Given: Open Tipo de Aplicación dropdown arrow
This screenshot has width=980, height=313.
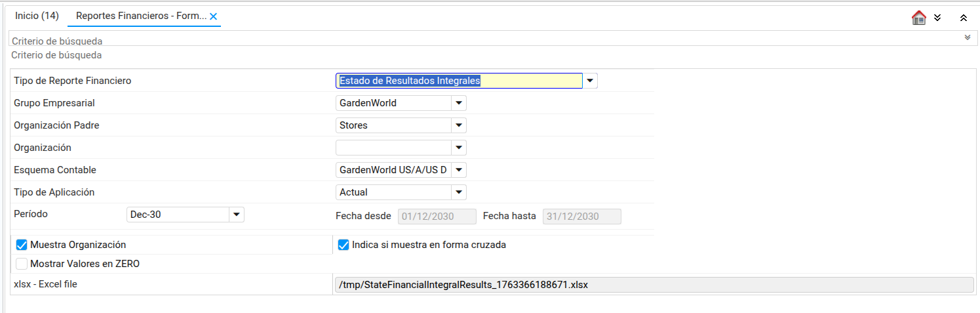Looking at the screenshot, I should click(459, 192).
